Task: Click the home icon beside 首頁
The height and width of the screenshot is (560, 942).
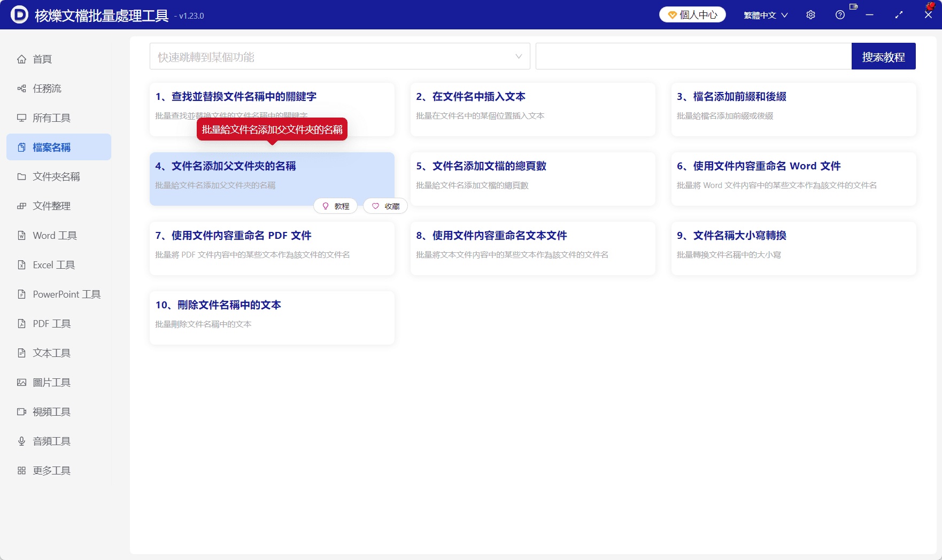Action: (x=21, y=59)
